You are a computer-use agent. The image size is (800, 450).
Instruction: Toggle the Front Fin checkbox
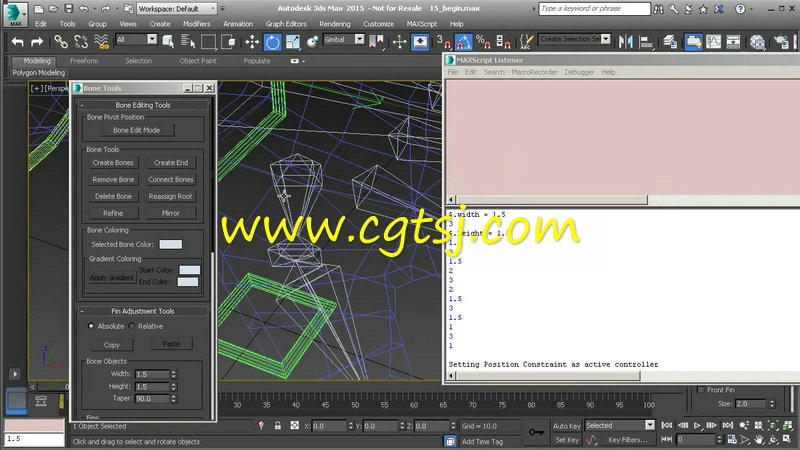(701, 390)
